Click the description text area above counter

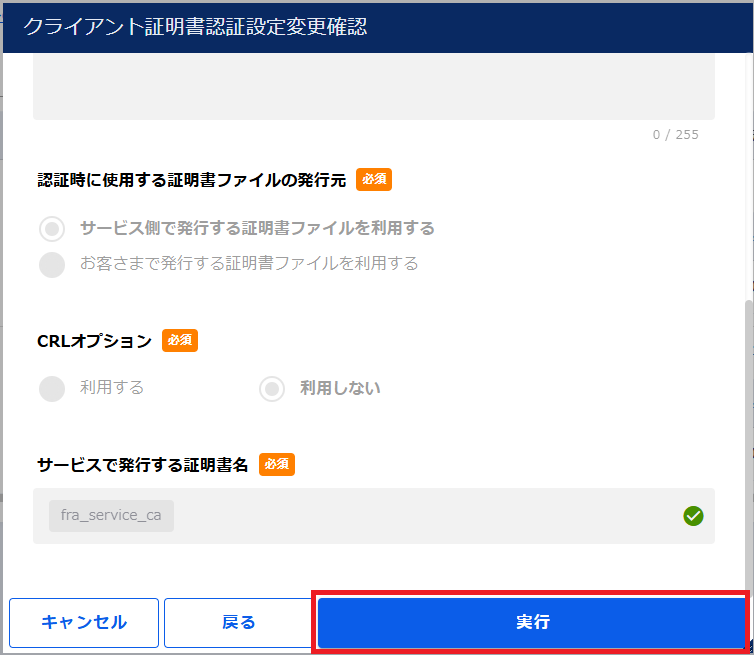(x=374, y=87)
